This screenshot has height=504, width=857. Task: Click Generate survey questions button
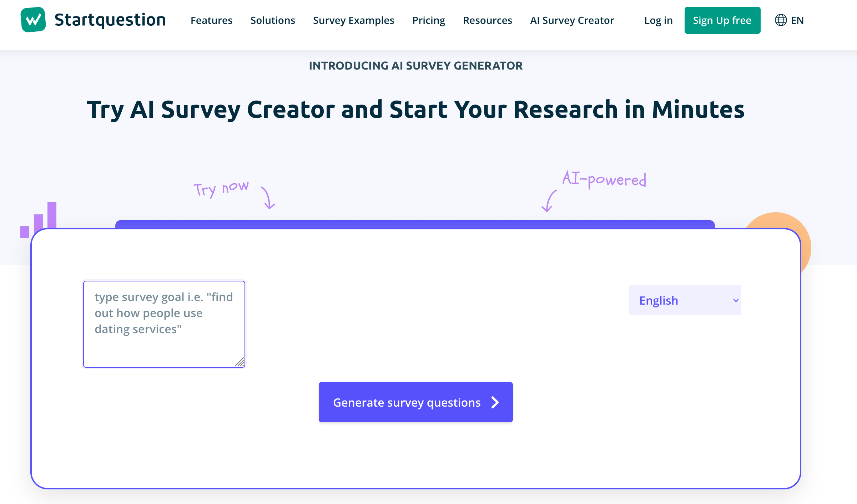pos(407,402)
